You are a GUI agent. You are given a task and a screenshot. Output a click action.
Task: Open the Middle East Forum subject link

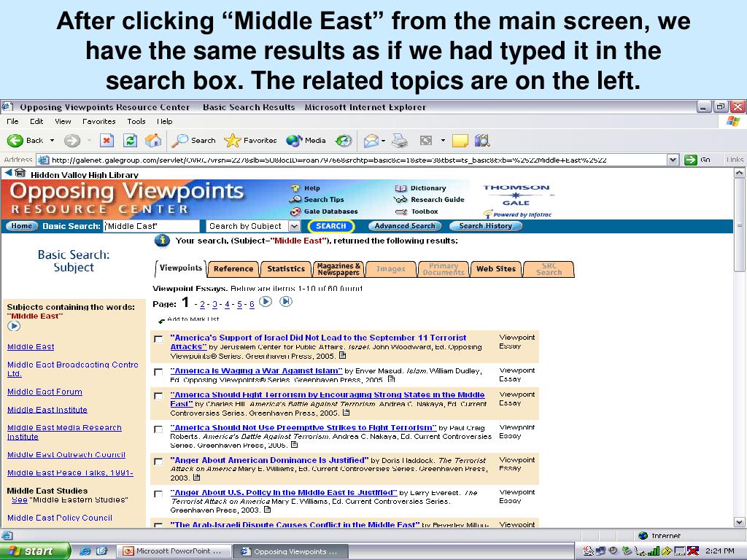(x=44, y=392)
